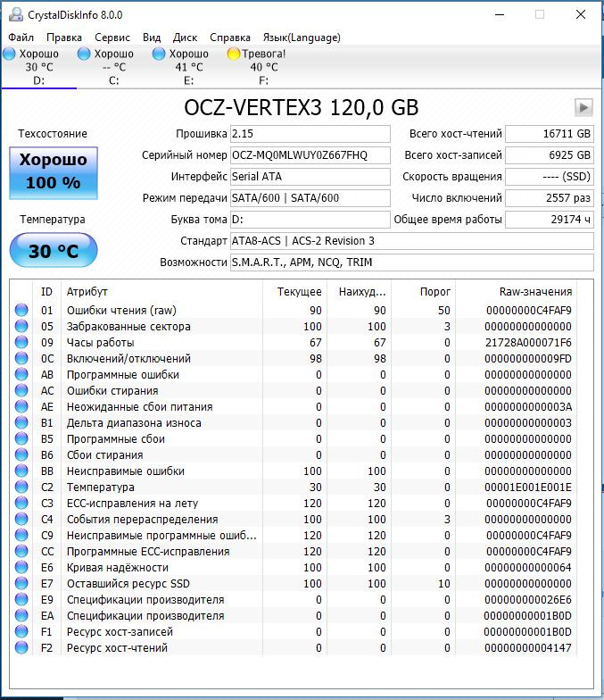
Task: Click the serial number field OCZ-MQ0MLWUY0Z667FHQ
Action: (x=310, y=155)
